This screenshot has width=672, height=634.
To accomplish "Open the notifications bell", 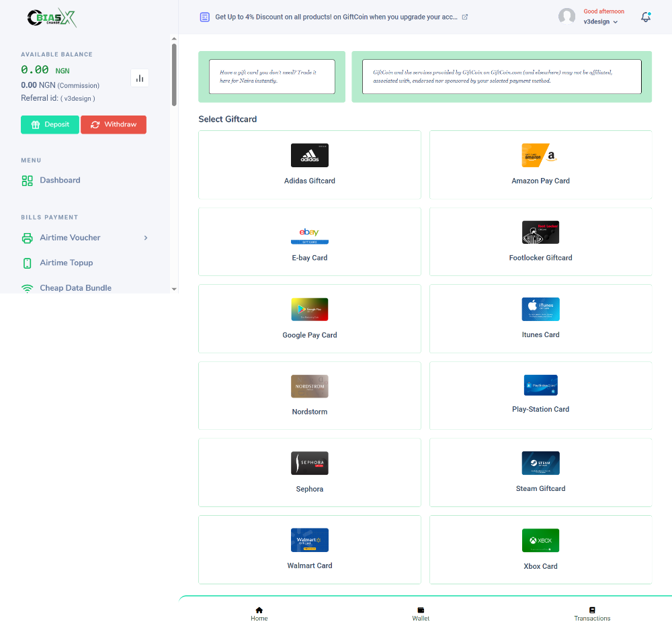I will pyautogui.click(x=645, y=16).
